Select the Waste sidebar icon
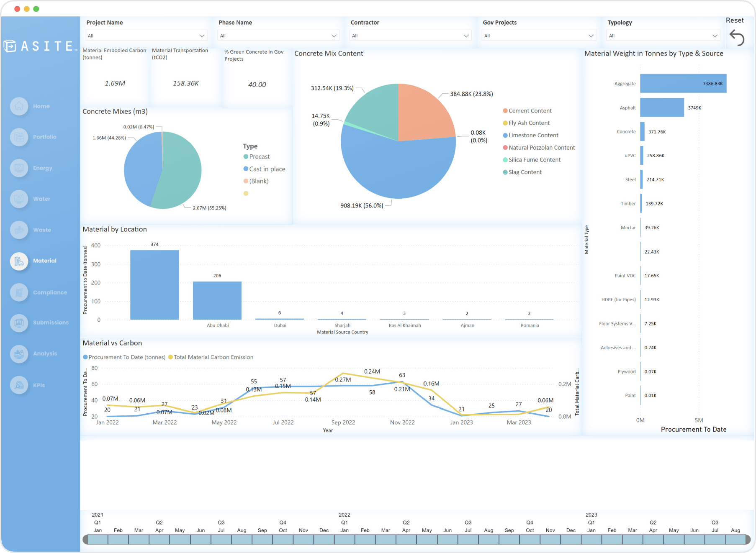756x553 pixels. click(x=19, y=230)
